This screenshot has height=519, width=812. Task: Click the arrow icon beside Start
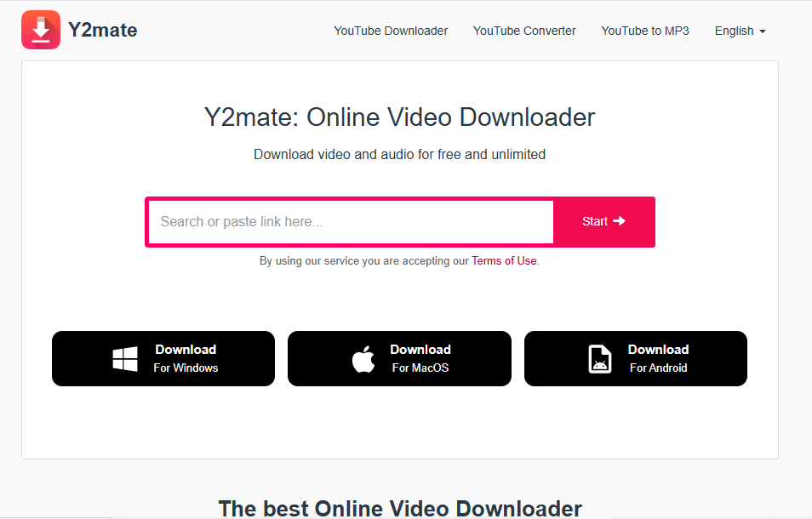(x=620, y=221)
